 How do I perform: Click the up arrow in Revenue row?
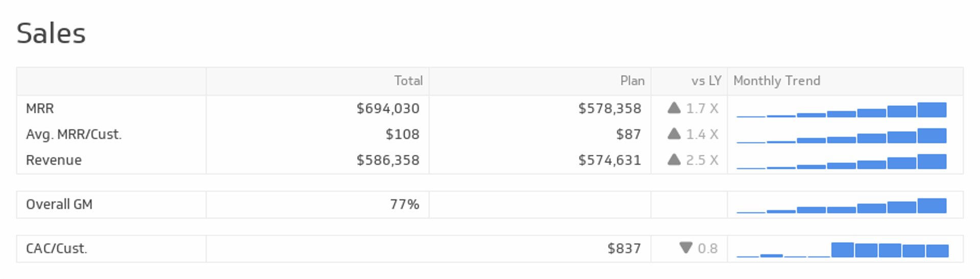tap(674, 160)
